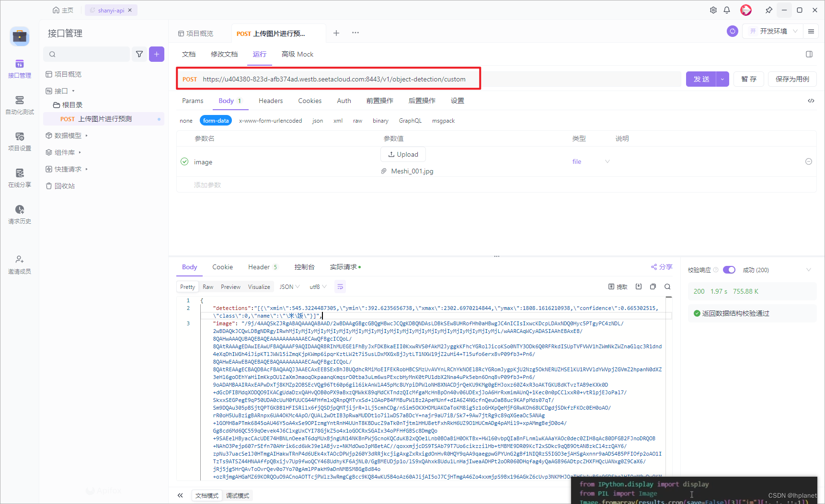This screenshot has height=504, width=825.
Task: Click the purple plus add button
Action: click(157, 54)
